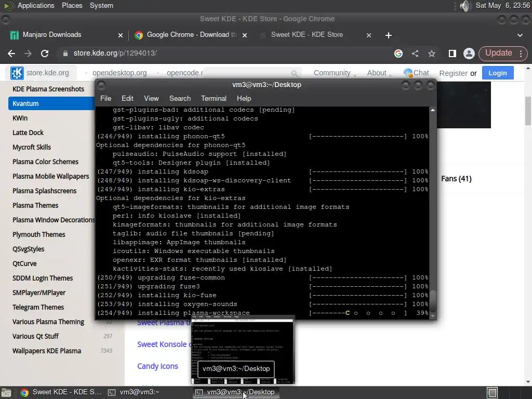Open the Sweet Konsole link

164,344
